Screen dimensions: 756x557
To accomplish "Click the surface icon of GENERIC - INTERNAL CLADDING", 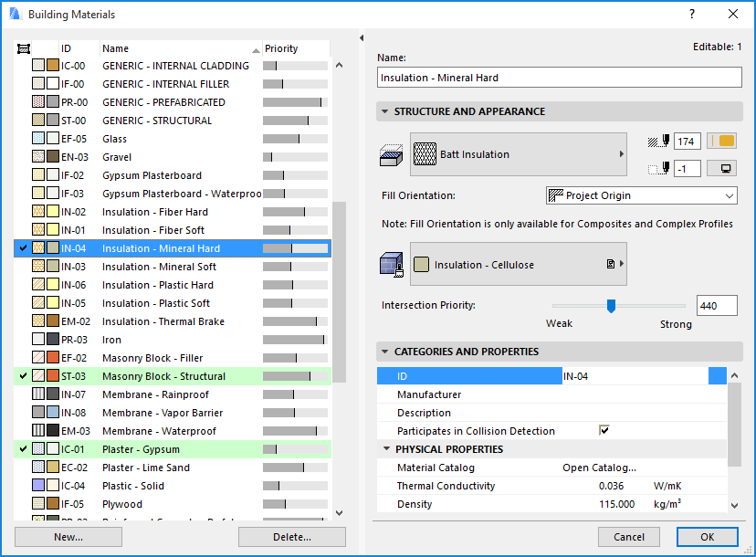I will (53, 65).
